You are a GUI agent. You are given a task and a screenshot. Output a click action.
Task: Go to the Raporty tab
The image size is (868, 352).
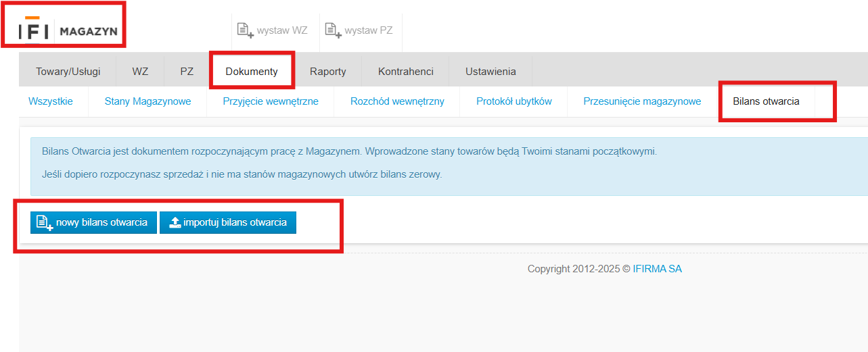[328, 71]
